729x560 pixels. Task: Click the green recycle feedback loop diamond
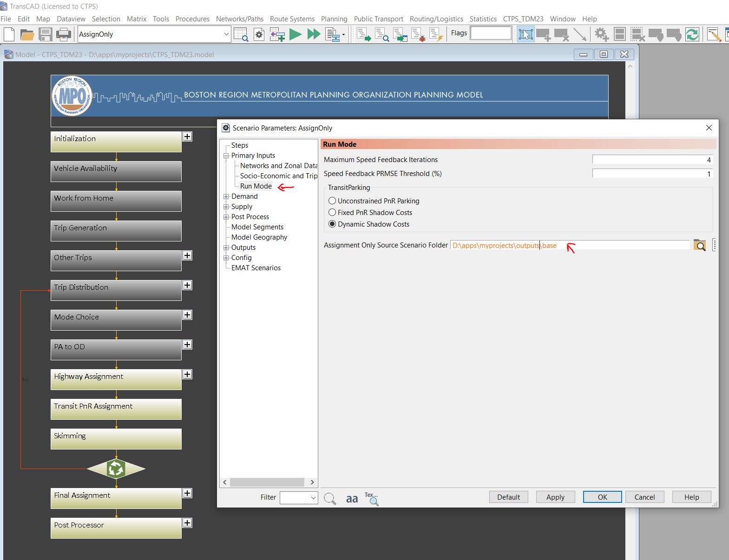click(116, 469)
